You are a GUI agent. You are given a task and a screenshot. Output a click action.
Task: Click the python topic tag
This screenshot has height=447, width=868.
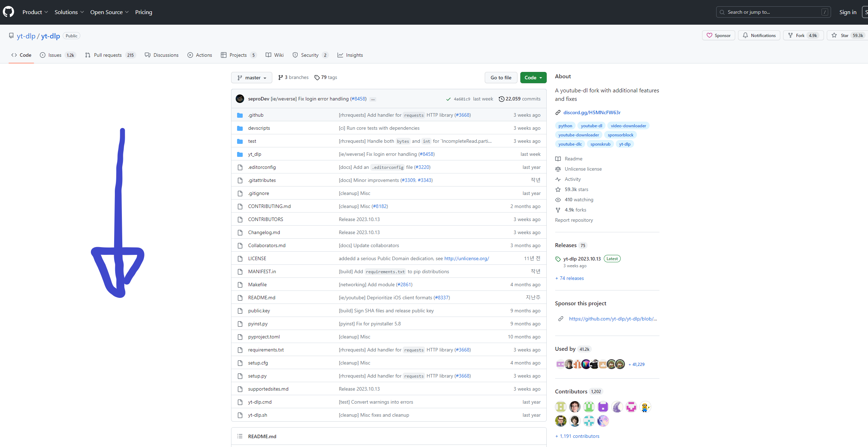(x=565, y=126)
